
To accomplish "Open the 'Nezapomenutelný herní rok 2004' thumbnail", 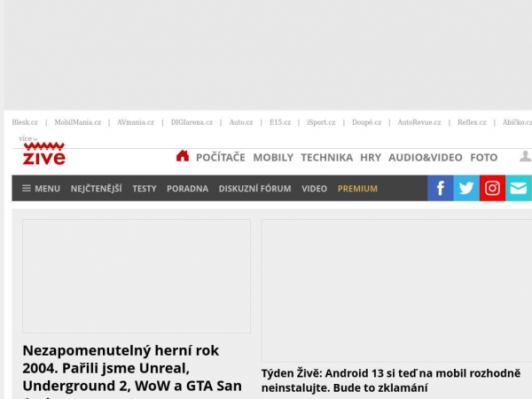I will pos(136,276).
